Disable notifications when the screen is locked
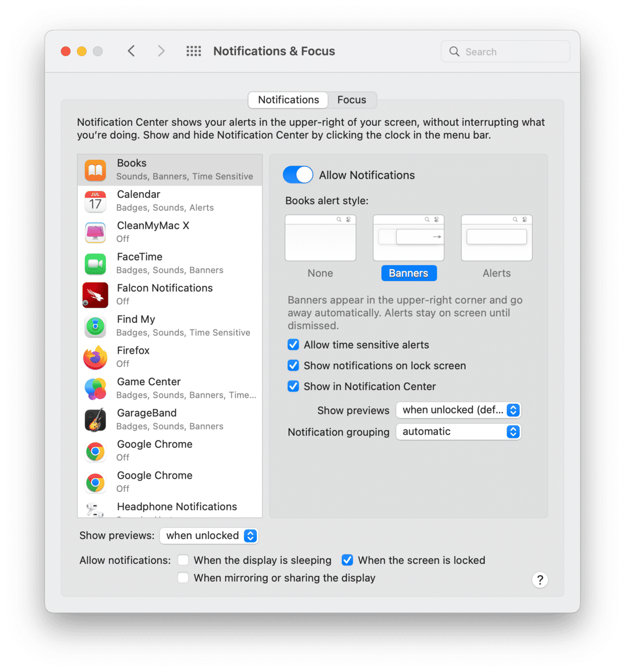 pos(347,560)
